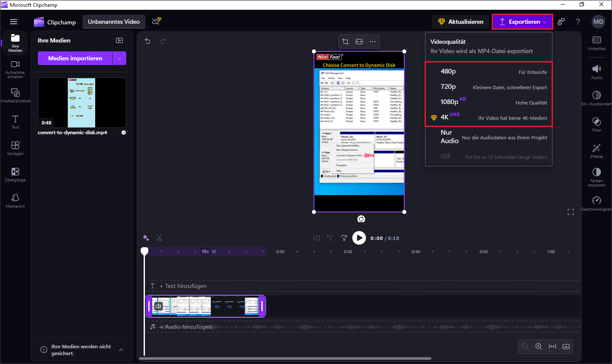Open Ihre Medien sidebar tab
This screenshot has width=612, height=364.
(15, 43)
